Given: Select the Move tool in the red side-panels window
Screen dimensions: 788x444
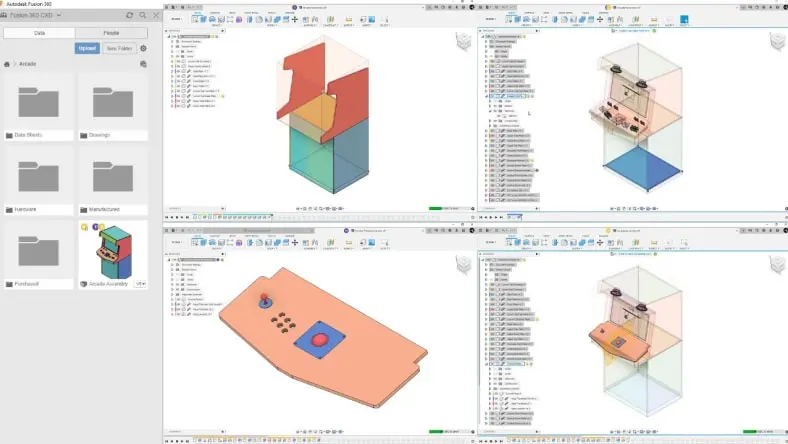Looking at the screenshot, I should point(295,19).
